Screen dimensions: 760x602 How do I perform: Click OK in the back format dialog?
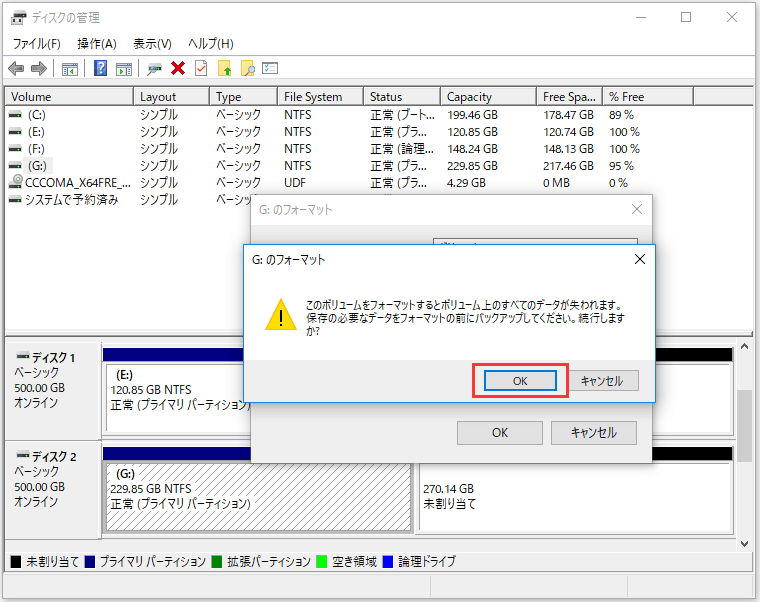point(500,433)
